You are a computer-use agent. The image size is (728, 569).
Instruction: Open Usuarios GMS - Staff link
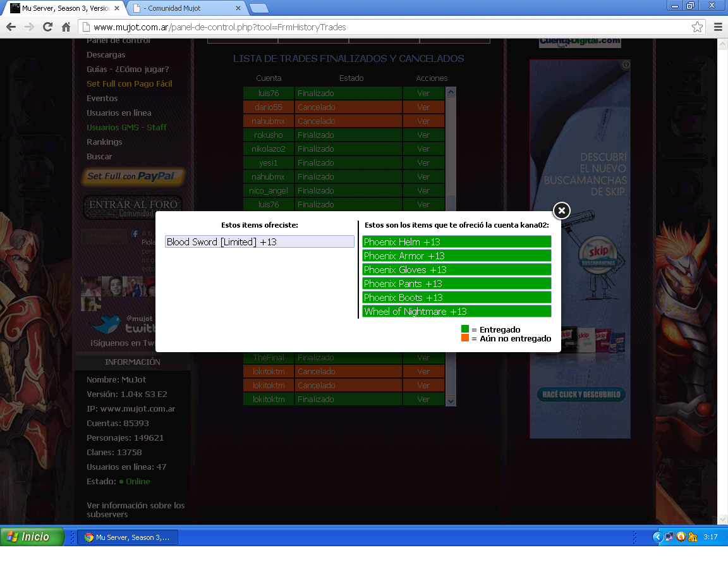pyautogui.click(x=126, y=127)
